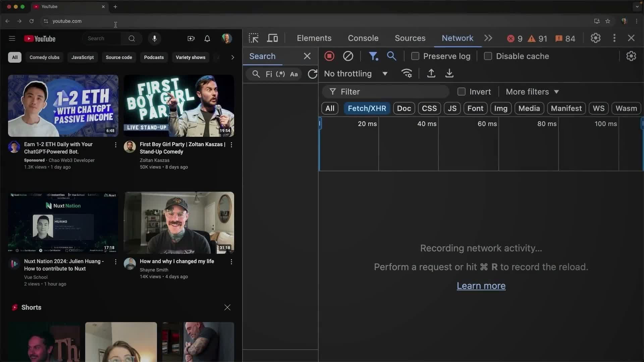Image resolution: width=644 pixels, height=362 pixels.
Task: Open network conditions wifi icon
Action: coord(407,74)
